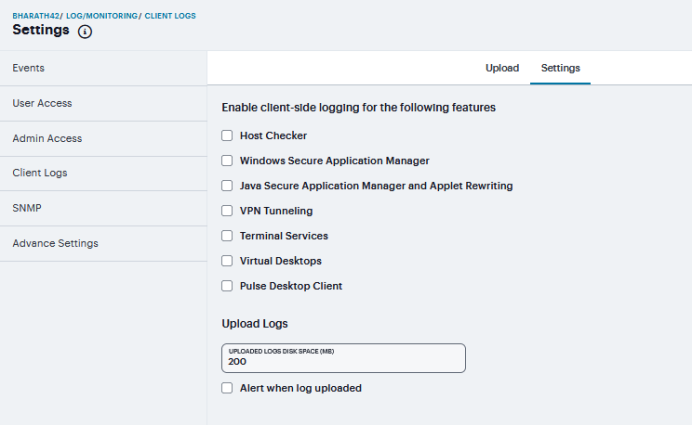Open Events in the sidebar

[104, 68]
